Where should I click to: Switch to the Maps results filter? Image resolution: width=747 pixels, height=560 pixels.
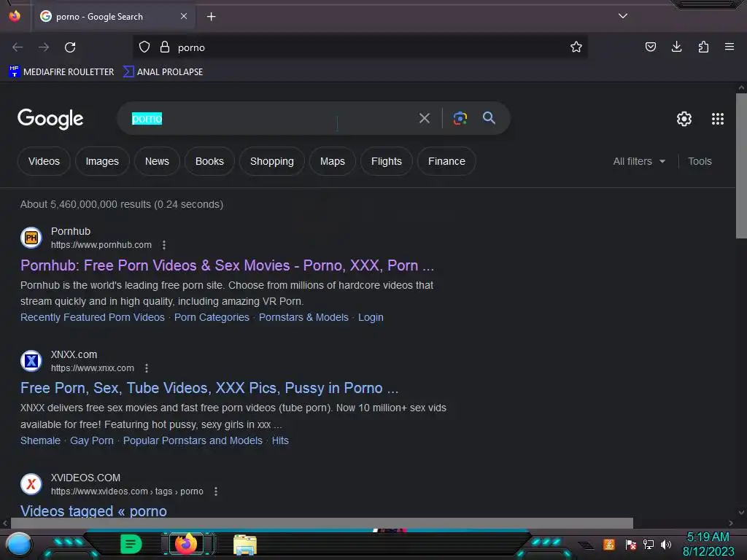332,161
